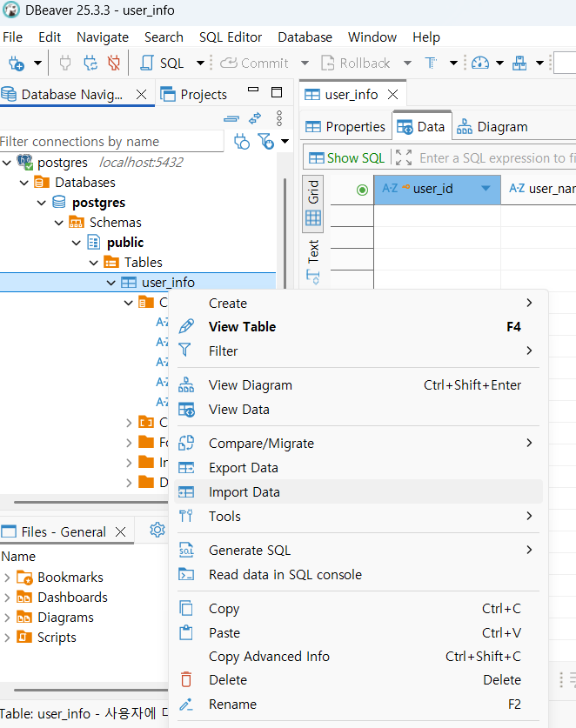576x728 pixels.
Task: Click the link with editor arrows icon
Action: tap(255, 118)
